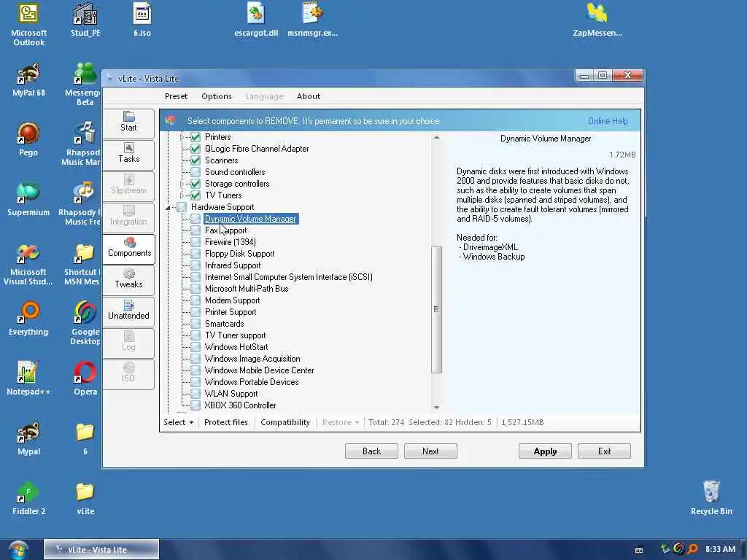Click the Exit button
This screenshot has width=747, height=560.
[604, 451]
